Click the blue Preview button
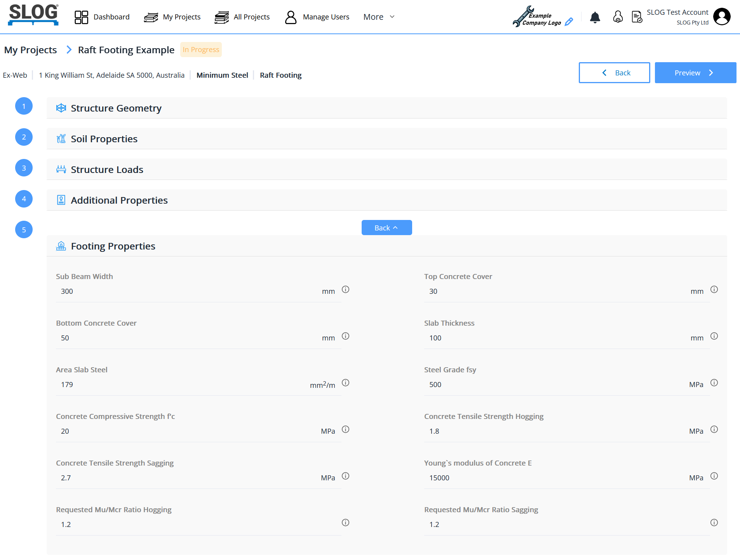740x560 pixels. point(695,73)
